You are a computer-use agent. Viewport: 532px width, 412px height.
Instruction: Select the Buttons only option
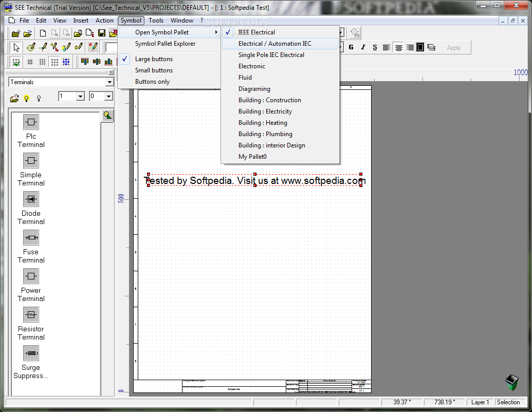170,81
